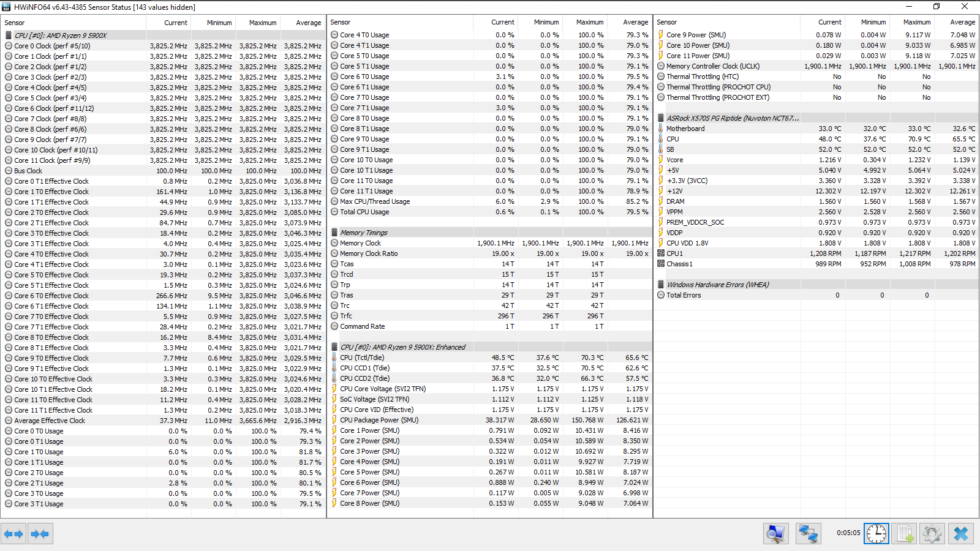The height and width of the screenshot is (551, 980).
Task: Click the round icon beside Memory Clock Ratio
Action: (334, 253)
